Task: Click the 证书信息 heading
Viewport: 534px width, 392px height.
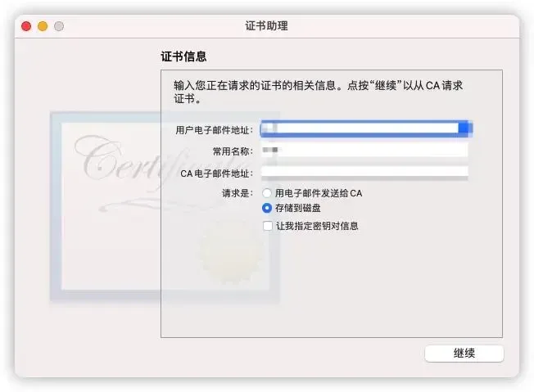Action: tap(183, 56)
